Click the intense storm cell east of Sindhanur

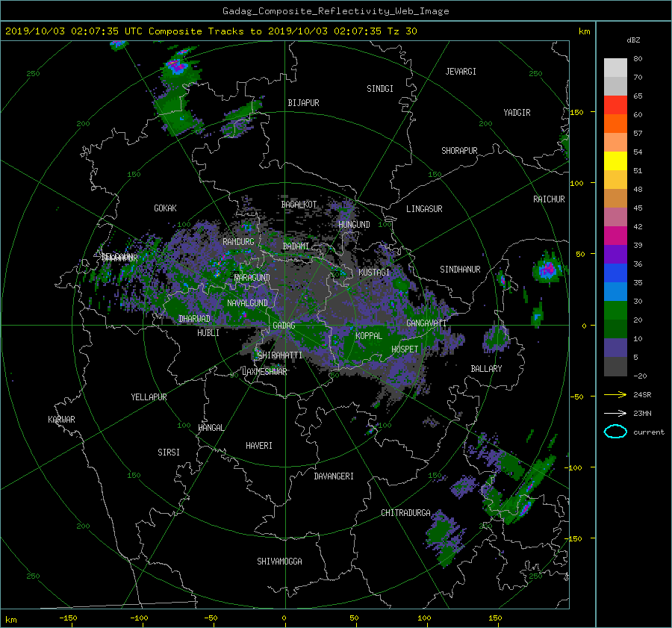pyautogui.click(x=547, y=270)
